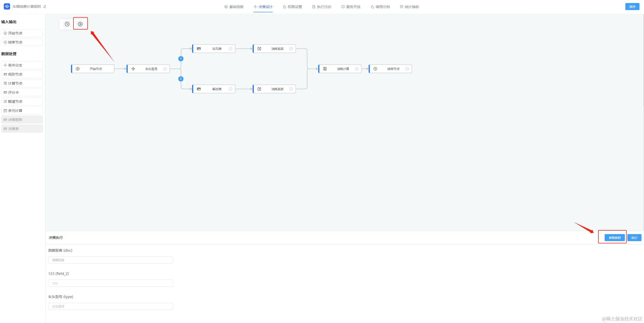Click the edit pencil icon beside rule title
The height and width of the screenshot is (323, 644).
[x=45, y=7]
